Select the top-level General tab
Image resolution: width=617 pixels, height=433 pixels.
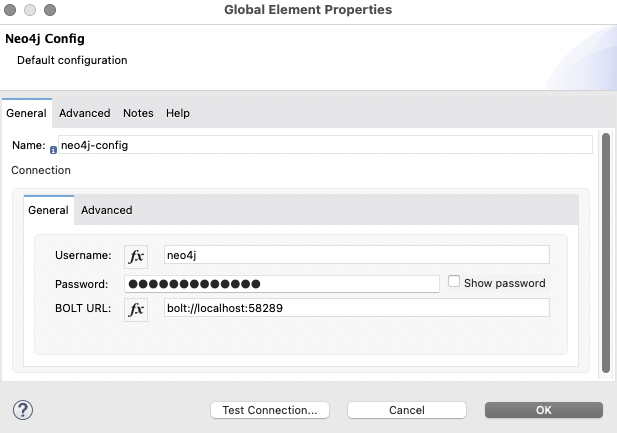click(26, 113)
